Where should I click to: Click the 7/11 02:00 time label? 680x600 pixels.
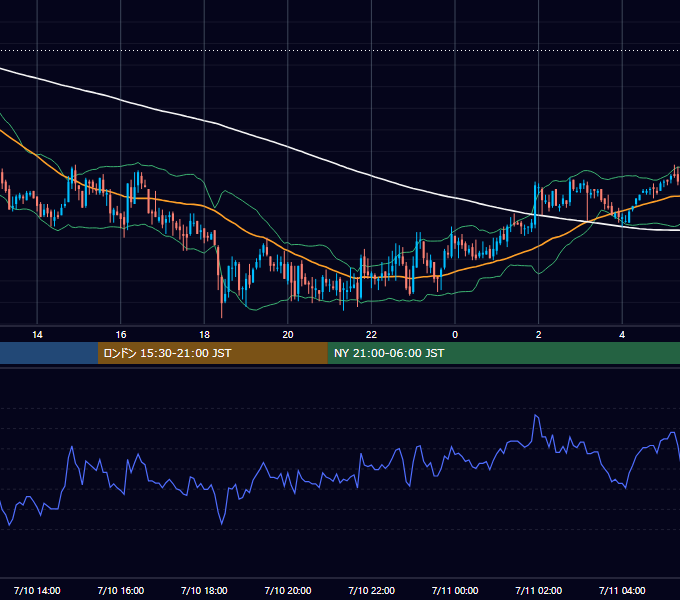tap(538, 590)
